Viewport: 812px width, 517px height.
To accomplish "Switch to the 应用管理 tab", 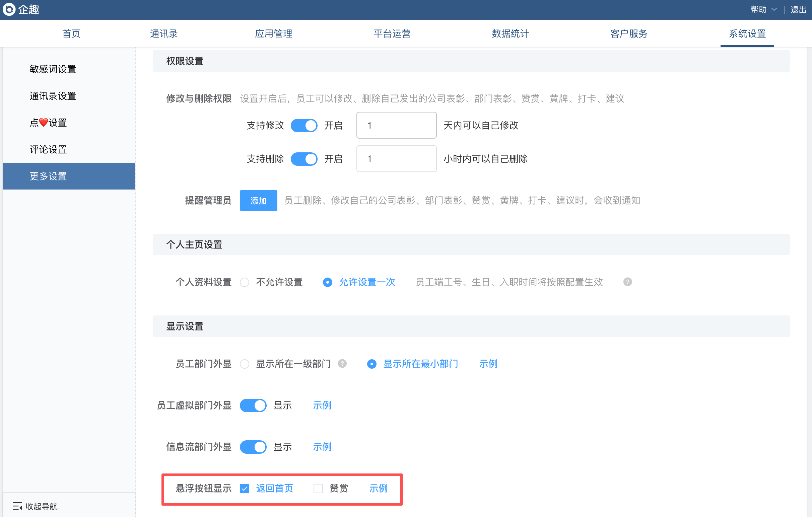I will 273,34.
